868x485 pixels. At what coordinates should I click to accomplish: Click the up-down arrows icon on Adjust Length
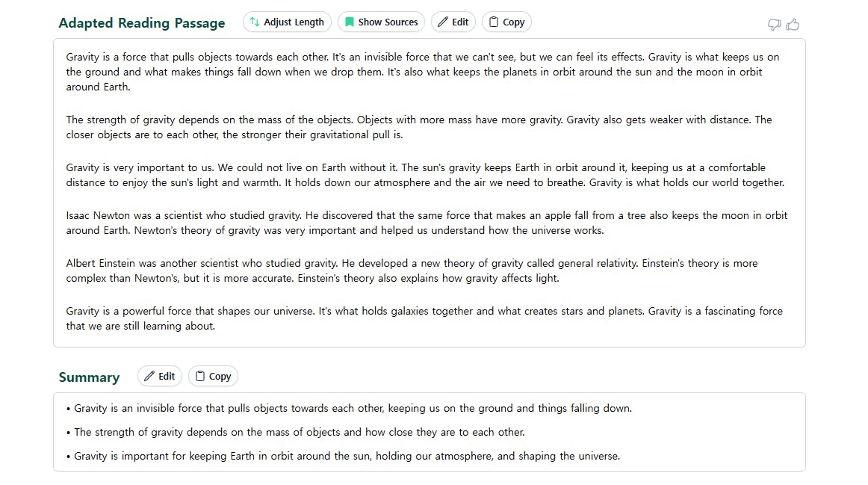(x=255, y=22)
